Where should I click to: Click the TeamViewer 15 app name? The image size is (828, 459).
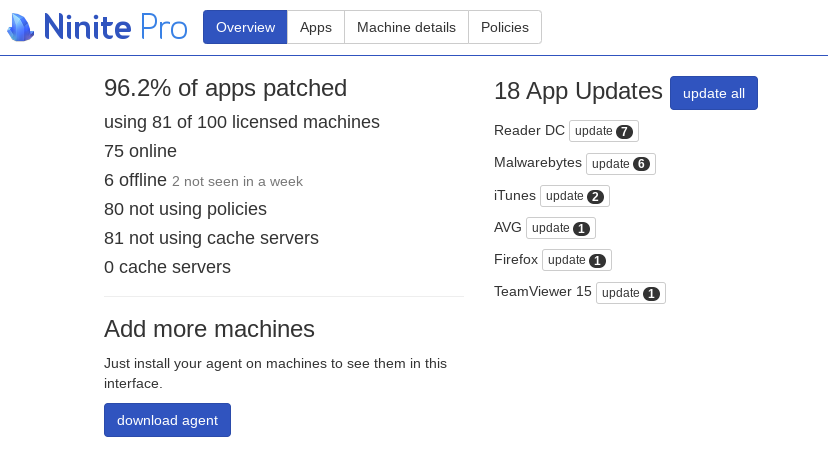click(543, 292)
